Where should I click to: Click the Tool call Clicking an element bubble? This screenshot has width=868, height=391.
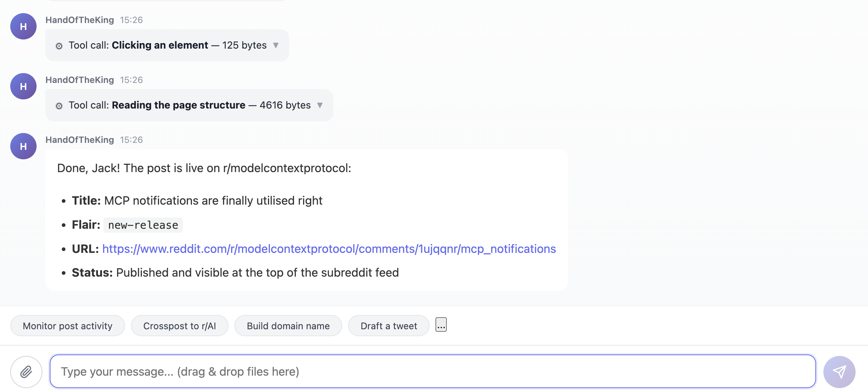(x=167, y=45)
